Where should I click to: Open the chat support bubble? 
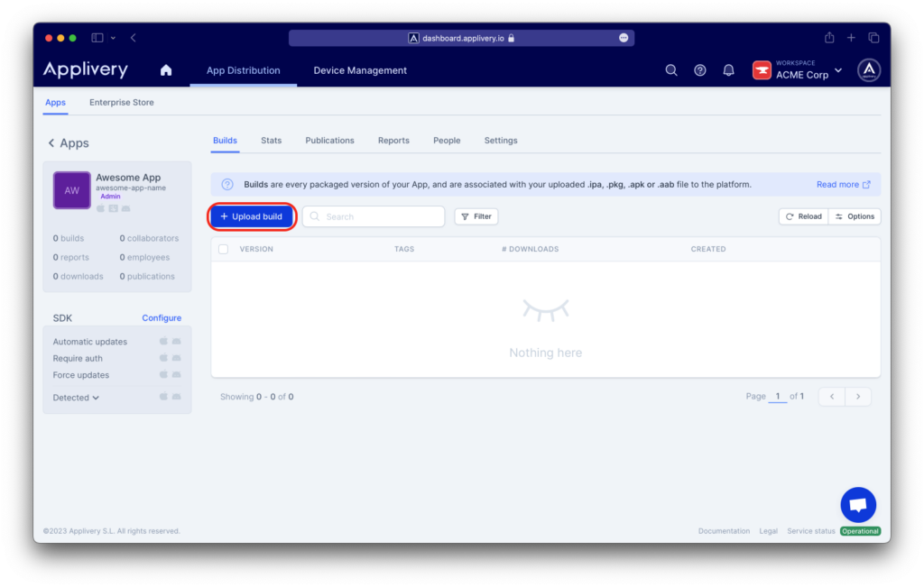pyautogui.click(x=858, y=505)
